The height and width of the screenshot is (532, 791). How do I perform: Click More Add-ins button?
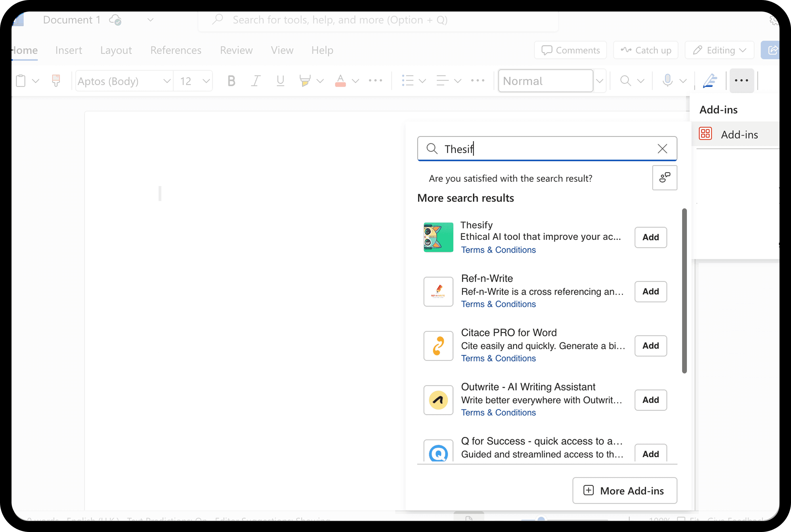click(x=625, y=491)
